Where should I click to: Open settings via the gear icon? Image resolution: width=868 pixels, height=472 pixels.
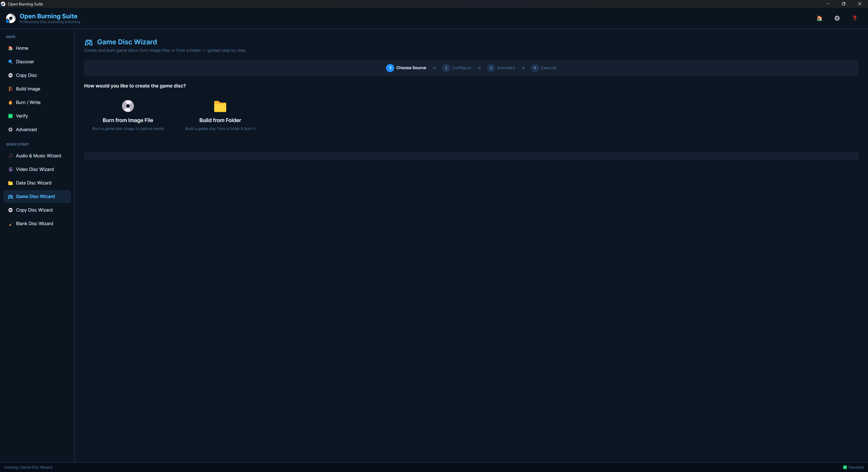(837, 18)
